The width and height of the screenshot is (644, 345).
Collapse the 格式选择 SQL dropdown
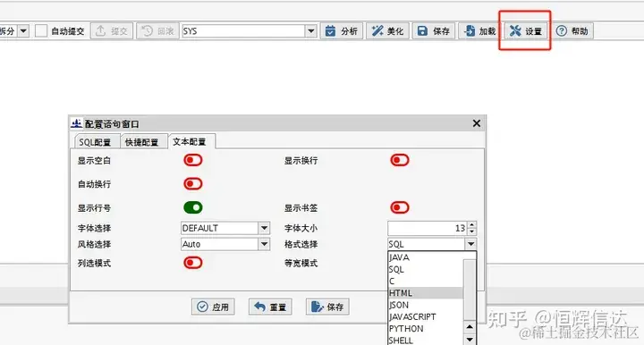point(470,244)
